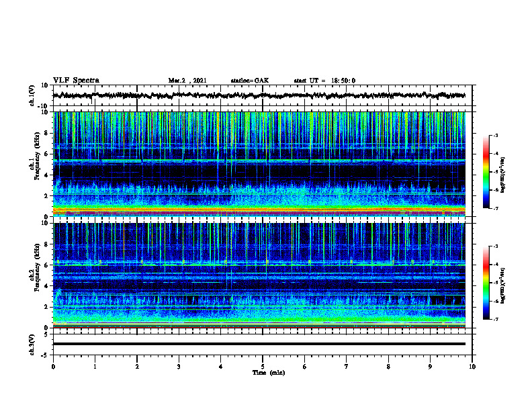Click the 'start UT = 18:50:0' label

click(324, 81)
